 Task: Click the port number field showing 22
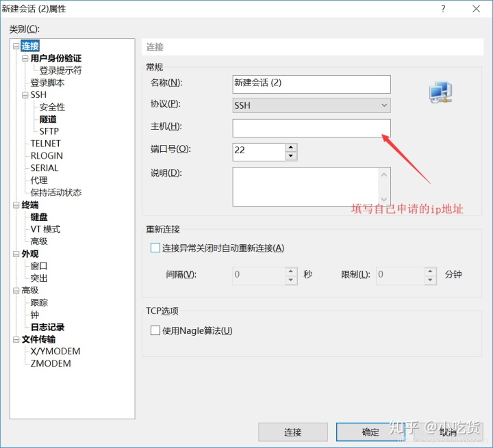pyautogui.click(x=259, y=152)
